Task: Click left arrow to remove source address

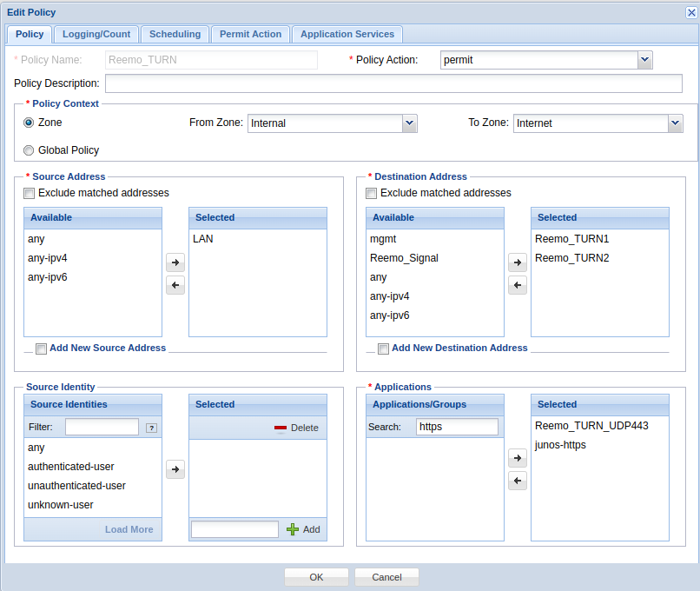Action: [175, 285]
